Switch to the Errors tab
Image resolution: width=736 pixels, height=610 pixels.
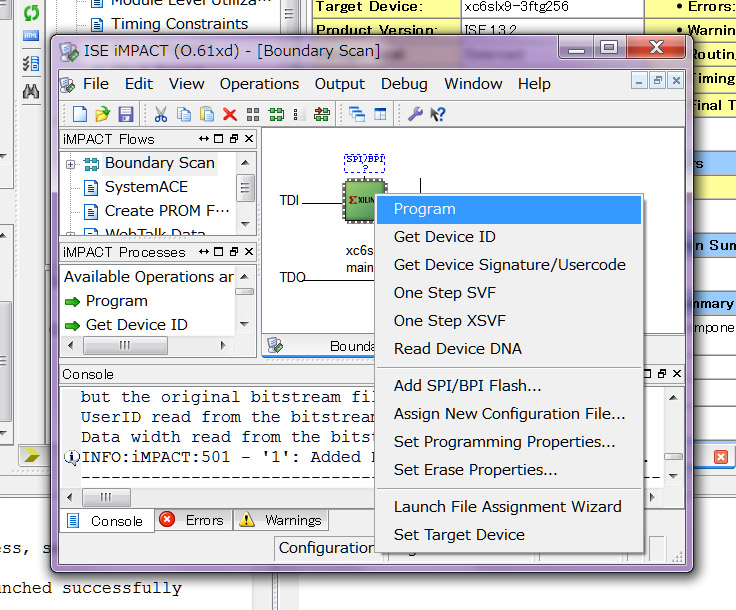[193, 520]
